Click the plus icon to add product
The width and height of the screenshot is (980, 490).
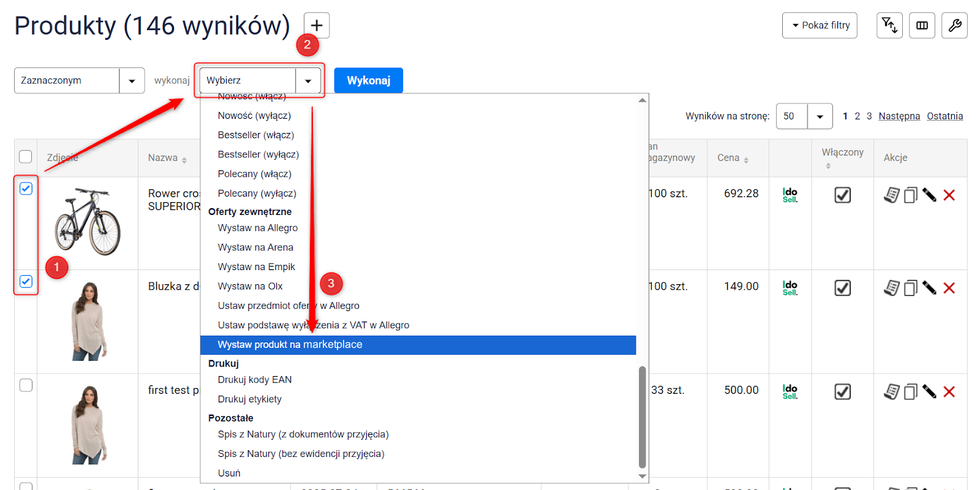click(x=317, y=26)
